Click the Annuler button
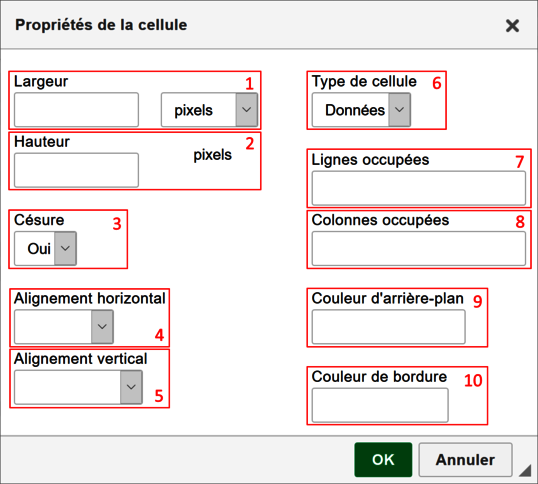This screenshot has width=538, height=484. click(465, 460)
